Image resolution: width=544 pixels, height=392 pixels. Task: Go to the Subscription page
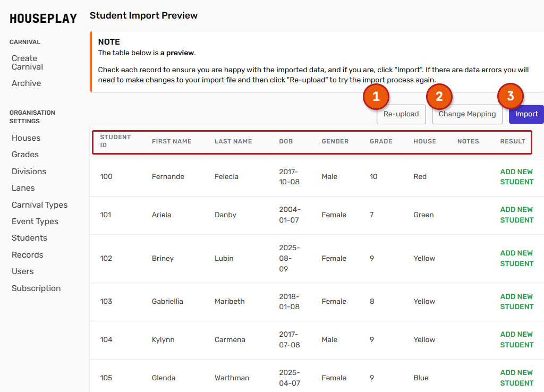pos(36,288)
